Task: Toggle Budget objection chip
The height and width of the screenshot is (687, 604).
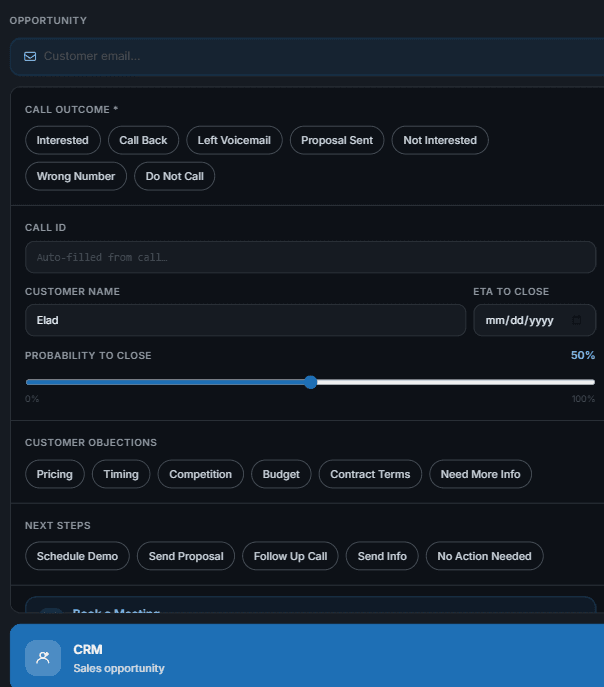Action: [281, 474]
